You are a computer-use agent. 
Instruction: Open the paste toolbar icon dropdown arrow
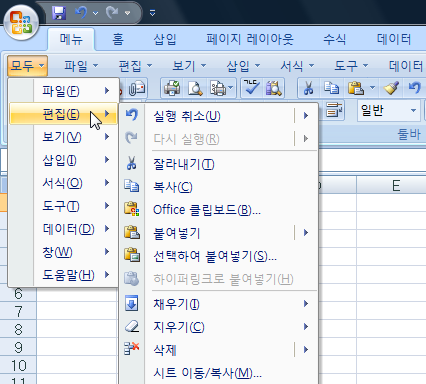click(x=372, y=88)
